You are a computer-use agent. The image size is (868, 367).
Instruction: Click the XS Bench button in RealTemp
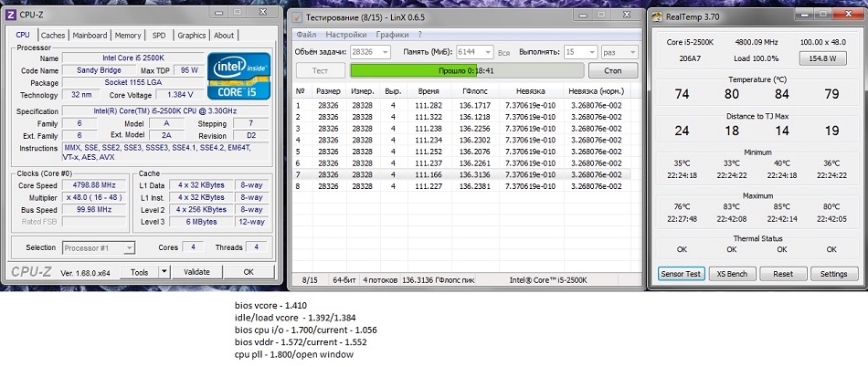pos(732,274)
